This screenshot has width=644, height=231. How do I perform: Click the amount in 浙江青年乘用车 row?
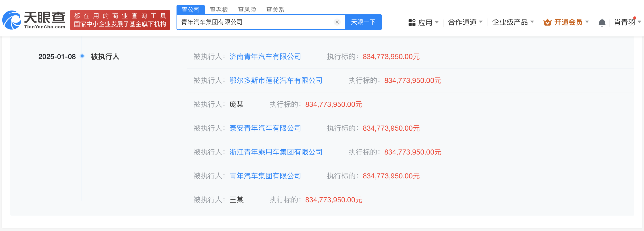[x=413, y=152]
